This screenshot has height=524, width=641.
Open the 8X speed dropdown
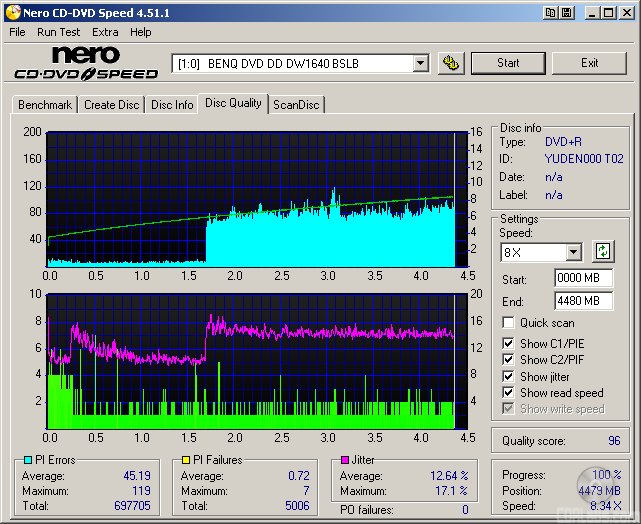click(573, 252)
